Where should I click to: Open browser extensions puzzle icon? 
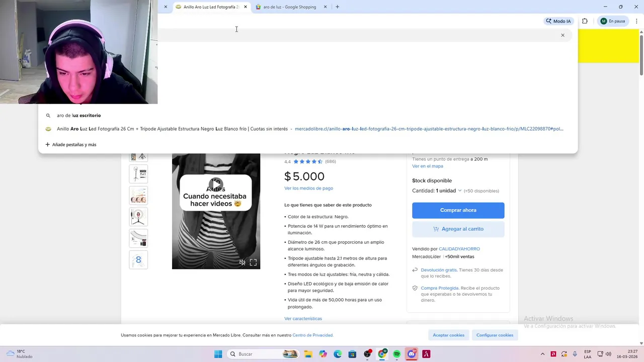pyautogui.click(x=585, y=21)
